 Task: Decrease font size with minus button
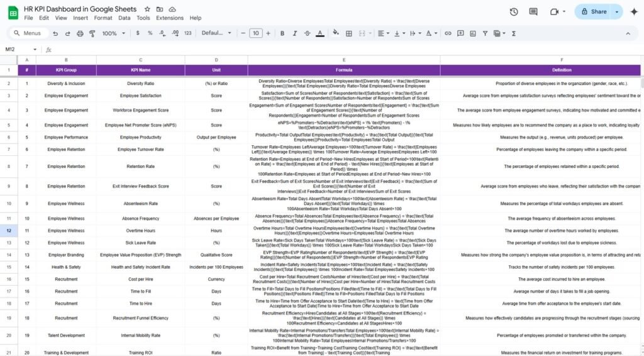pyautogui.click(x=243, y=33)
